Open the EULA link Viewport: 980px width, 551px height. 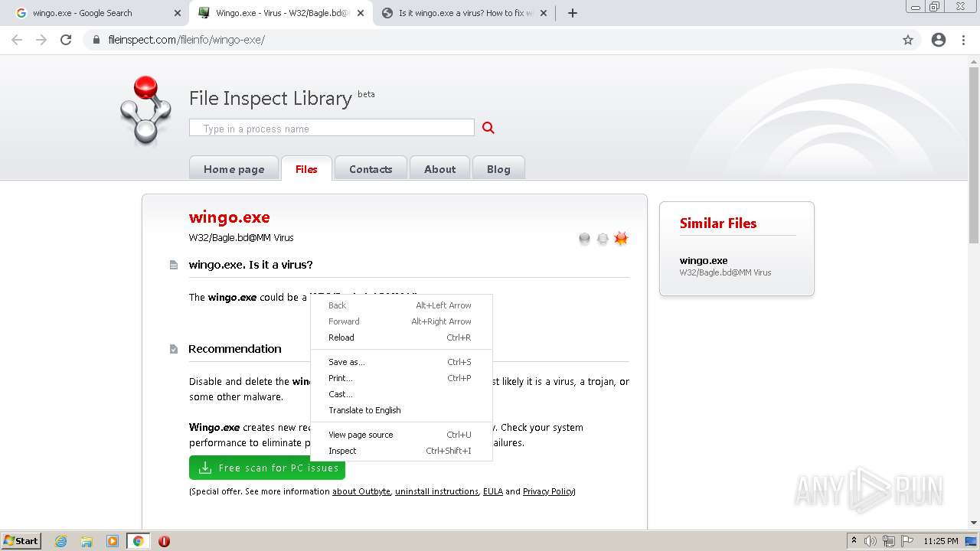click(x=493, y=491)
